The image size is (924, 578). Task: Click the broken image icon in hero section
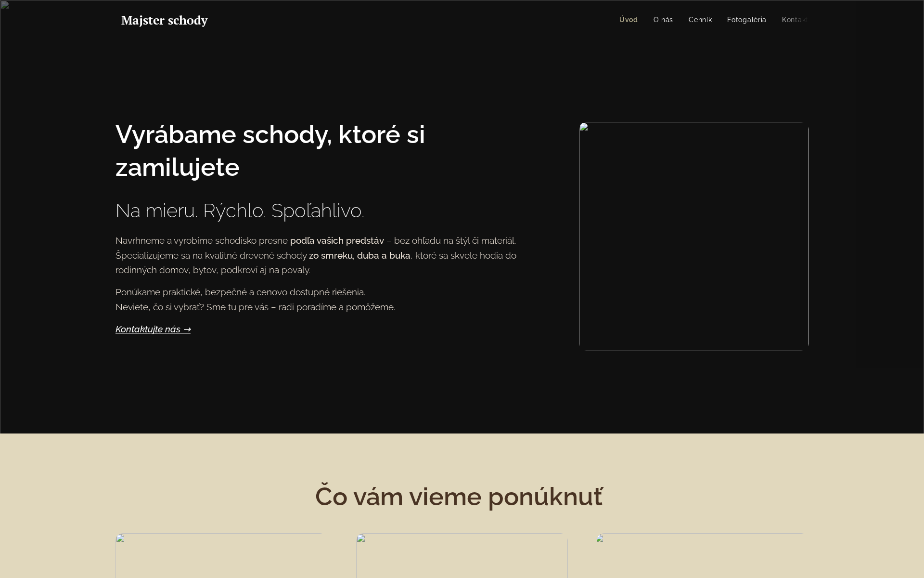[x=583, y=128]
